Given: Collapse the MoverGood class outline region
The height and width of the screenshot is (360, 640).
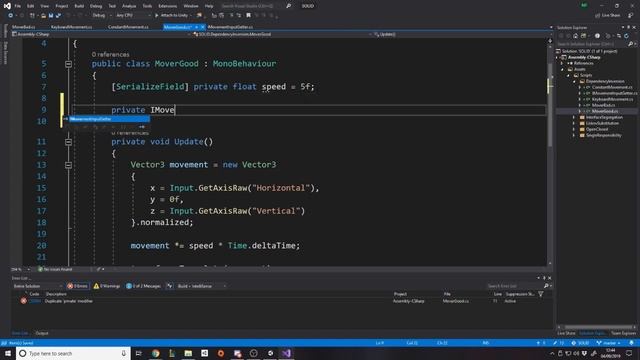Looking at the screenshot, I should 69,64.
